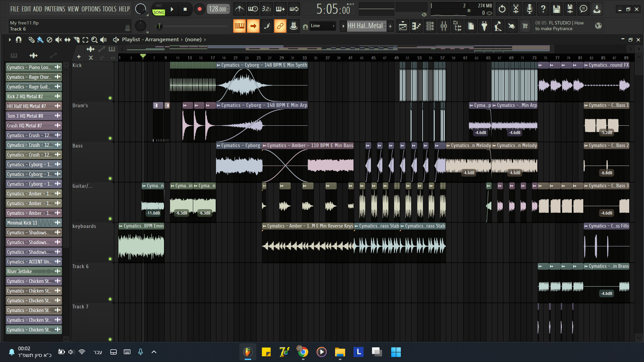Toggle the metronome icon
The height and width of the screenshot is (362, 644).
239,9
